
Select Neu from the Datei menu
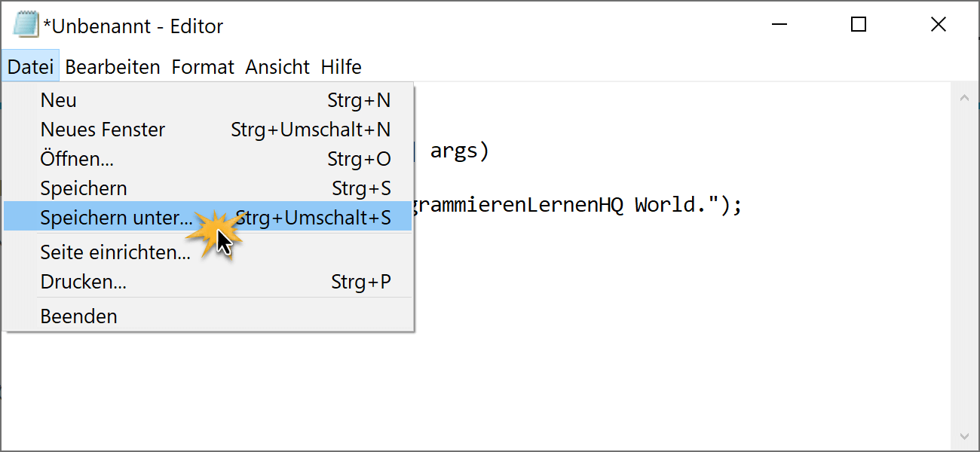click(208, 100)
